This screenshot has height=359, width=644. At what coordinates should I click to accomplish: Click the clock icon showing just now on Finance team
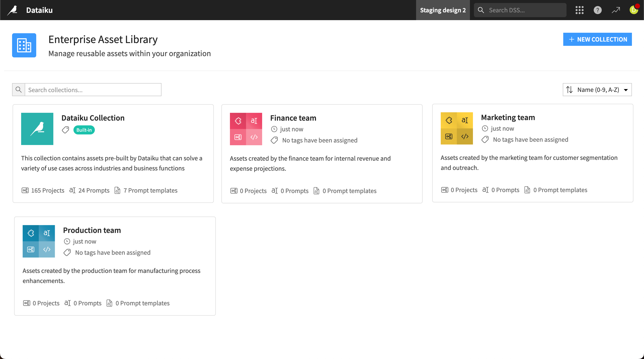274,129
